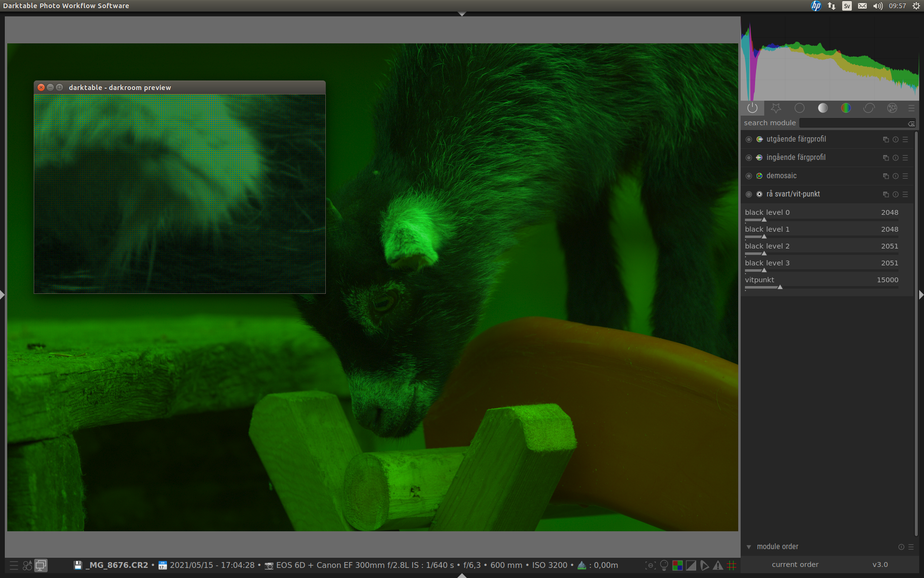Expand the demosaic module

point(782,176)
